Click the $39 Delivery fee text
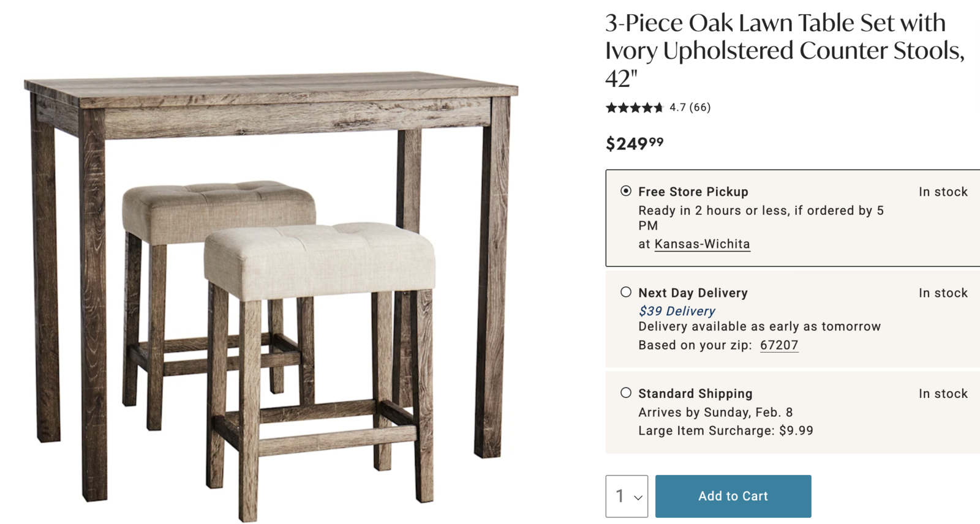980x524 pixels. coord(676,311)
